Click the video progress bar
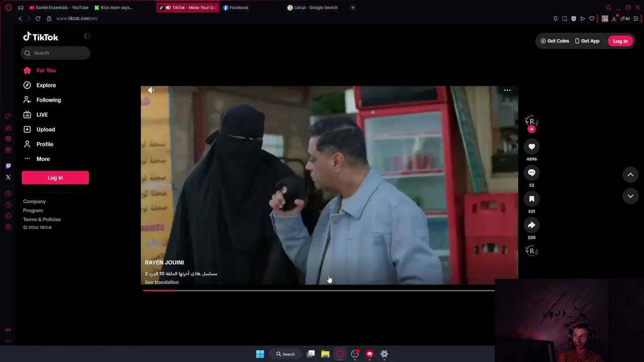Viewport: 644px width, 362px height. [x=318, y=290]
